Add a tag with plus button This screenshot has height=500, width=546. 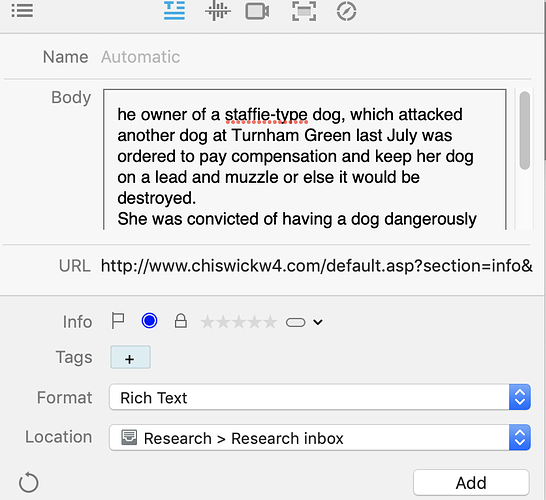(131, 357)
